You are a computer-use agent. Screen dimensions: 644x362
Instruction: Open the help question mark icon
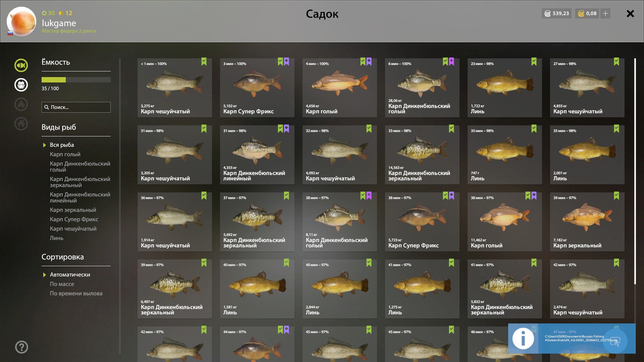tap(21, 347)
